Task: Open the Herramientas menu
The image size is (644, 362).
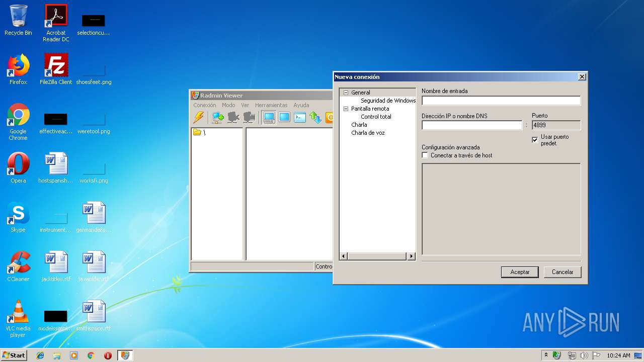Action: click(x=271, y=105)
